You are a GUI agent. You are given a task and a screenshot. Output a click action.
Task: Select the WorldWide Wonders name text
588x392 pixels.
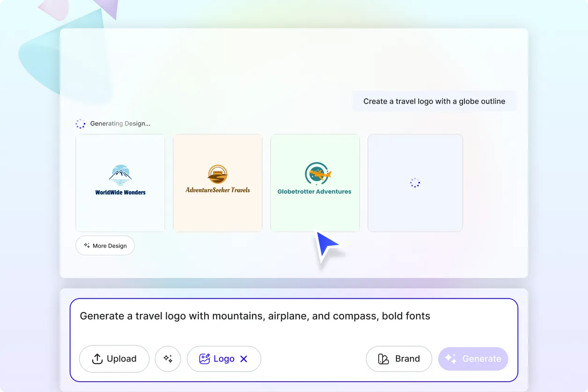click(x=120, y=192)
